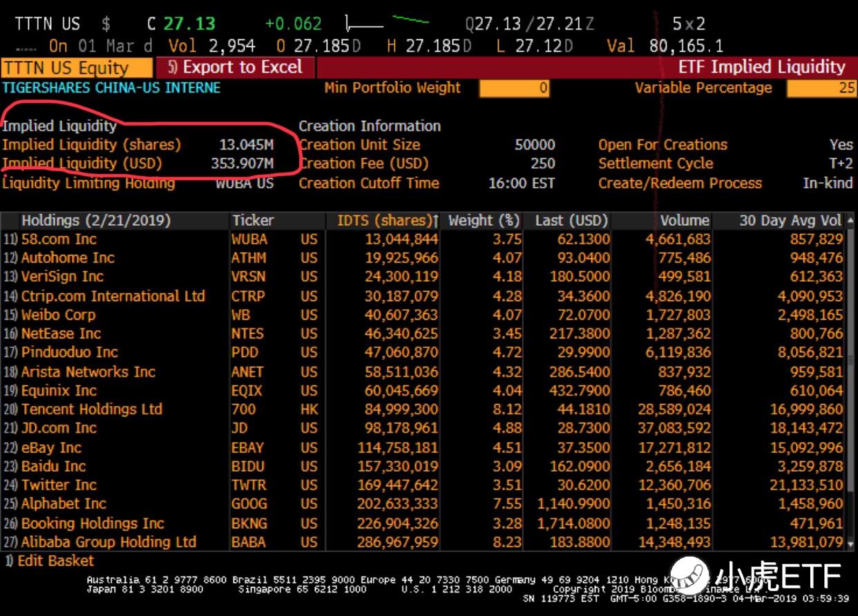
Task: Select the Baidu Inc holding
Action: click(x=423, y=466)
